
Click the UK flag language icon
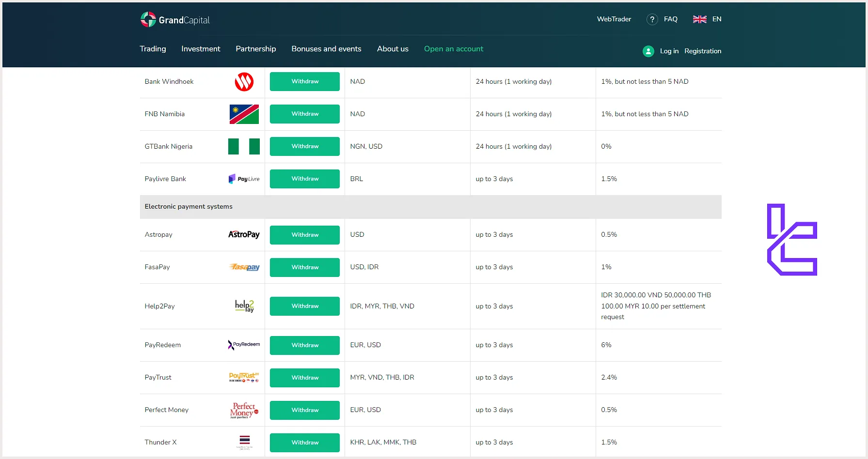(699, 19)
